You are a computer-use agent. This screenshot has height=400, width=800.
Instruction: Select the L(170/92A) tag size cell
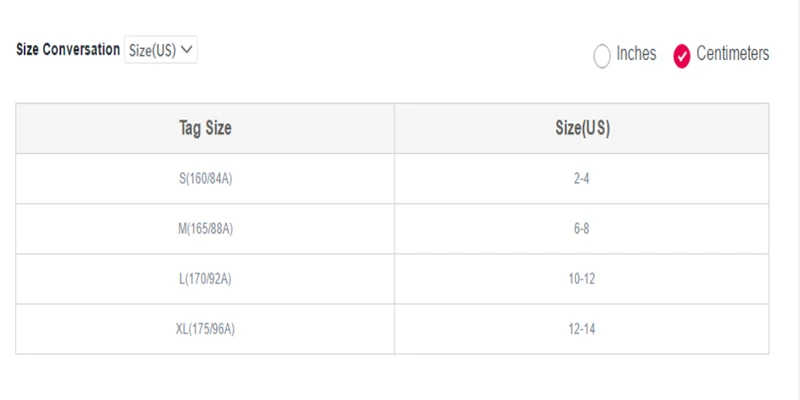point(205,279)
